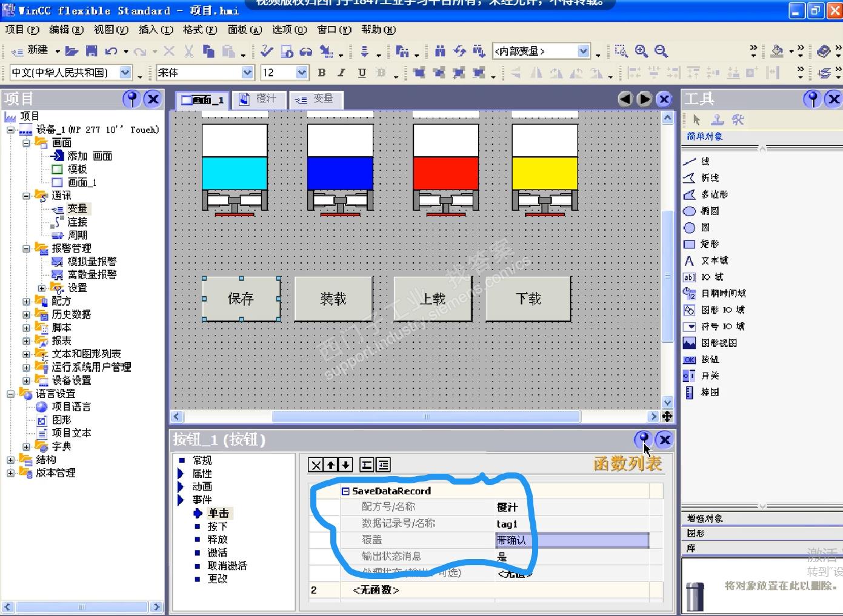The width and height of the screenshot is (843, 616).
Task: Pin the project (项目) panel
Action: (132, 99)
